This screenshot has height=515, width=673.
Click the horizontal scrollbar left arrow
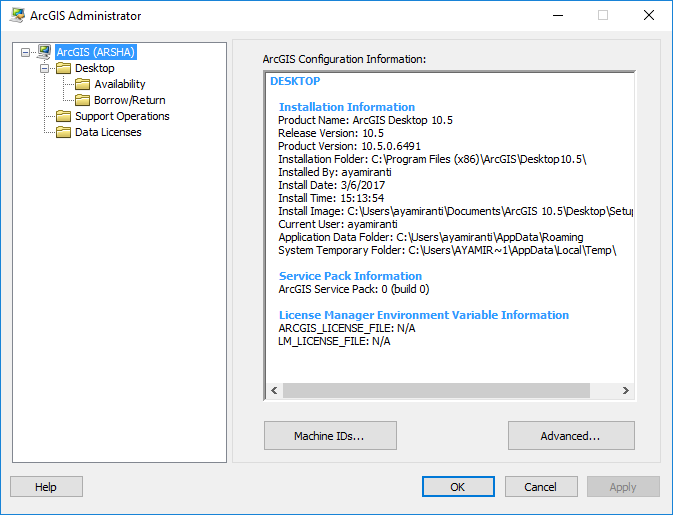[274, 391]
